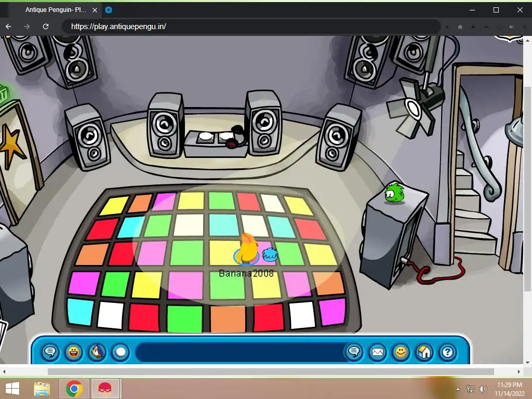This screenshot has height=399, width=532.
Task: Click the network icon in the system tray
Action: pos(471,389)
